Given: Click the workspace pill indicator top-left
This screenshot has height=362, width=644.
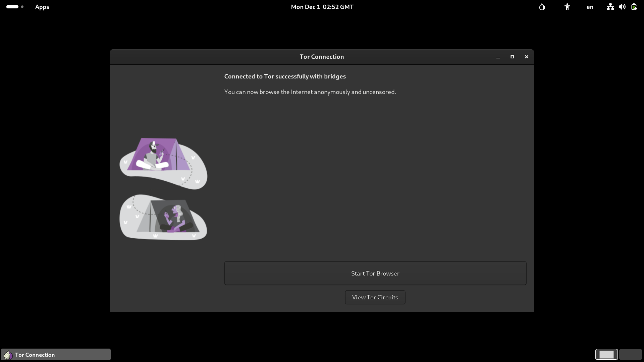Looking at the screenshot, I should coord(12,7).
